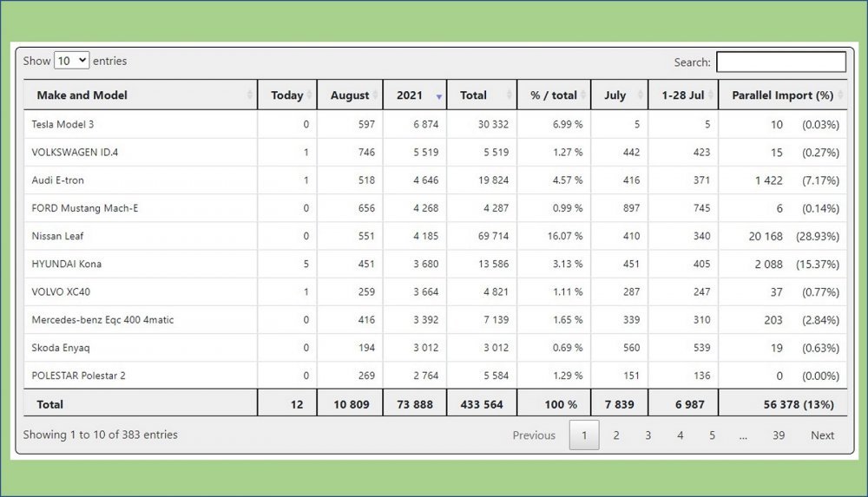The image size is (868, 497).
Task: Click POLESTAR 2021 value 2 764
Action: [425, 376]
